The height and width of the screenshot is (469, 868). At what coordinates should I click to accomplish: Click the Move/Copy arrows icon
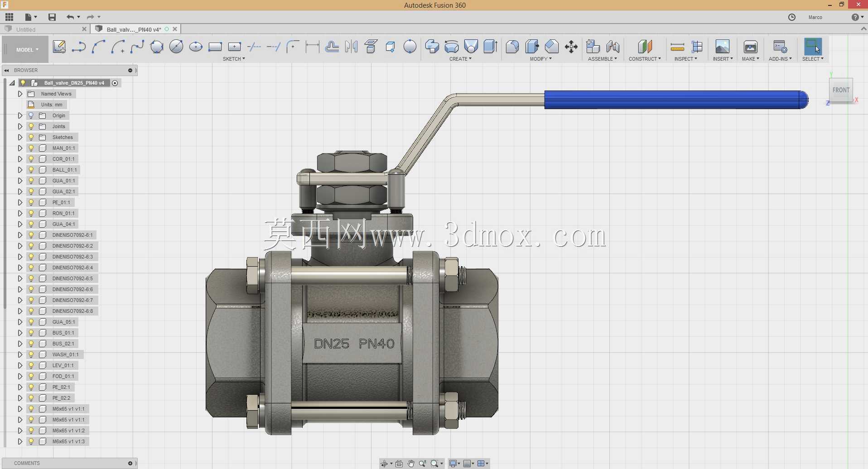(571, 47)
